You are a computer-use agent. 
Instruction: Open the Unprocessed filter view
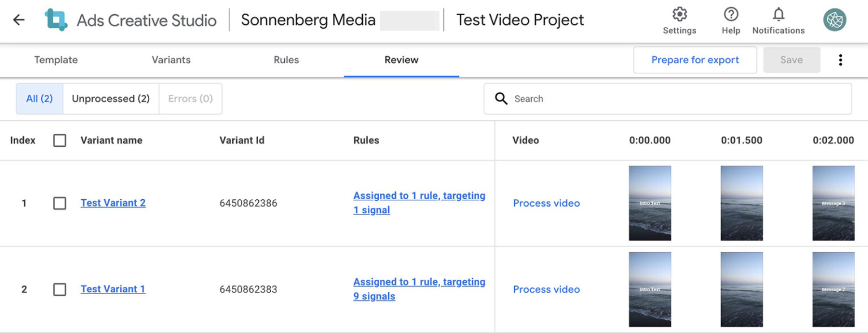click(110, 98)
